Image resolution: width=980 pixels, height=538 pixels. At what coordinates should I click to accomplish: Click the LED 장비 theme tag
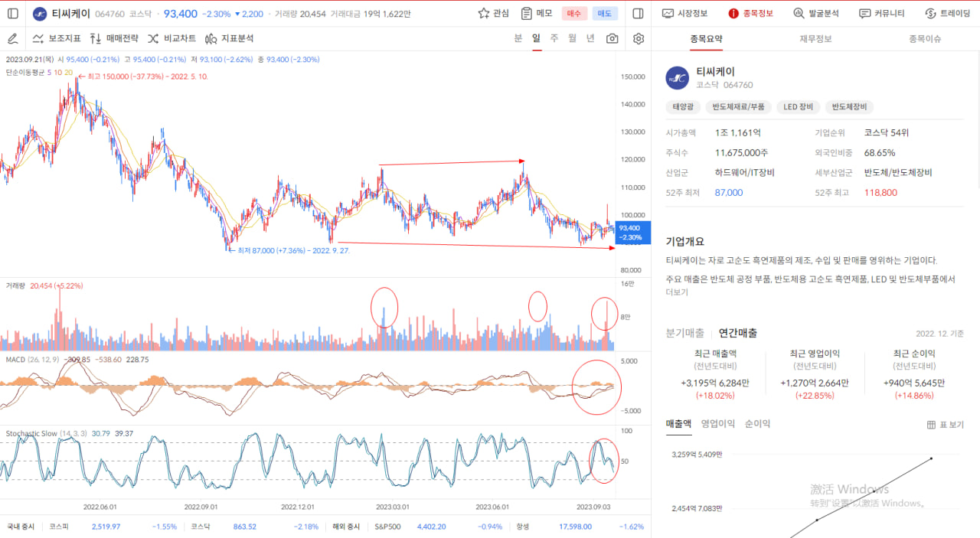799,107
